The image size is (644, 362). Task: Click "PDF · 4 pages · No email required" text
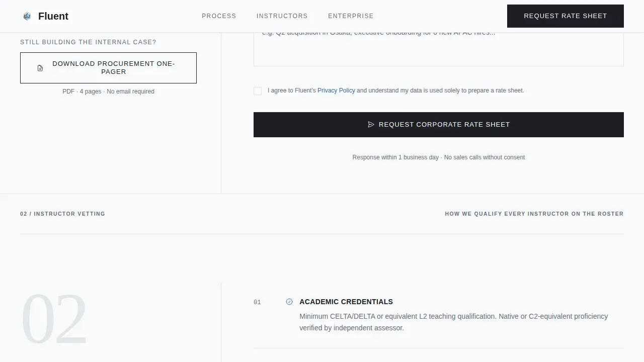tap(108, 92)
